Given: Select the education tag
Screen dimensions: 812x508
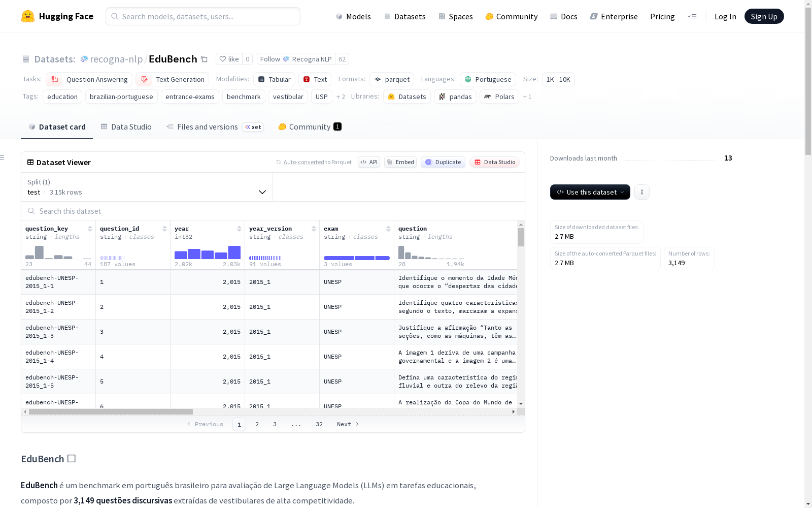Looking at the screenshot, I should coord(62,97).
